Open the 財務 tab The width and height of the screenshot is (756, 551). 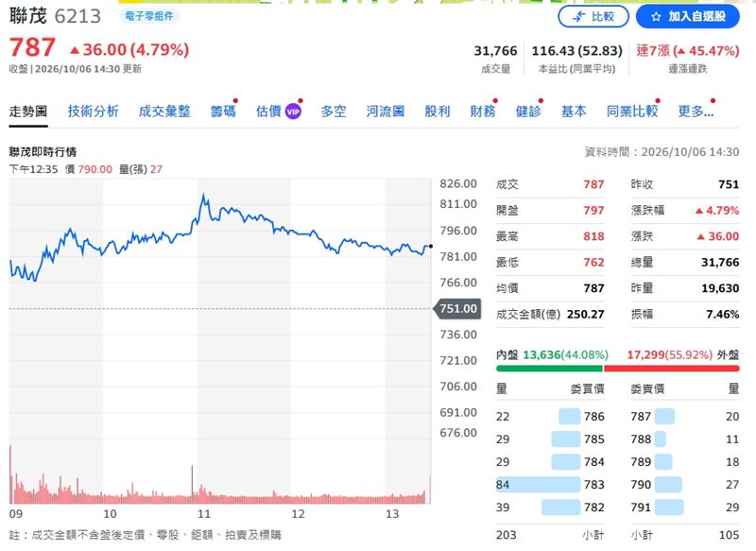483,112
